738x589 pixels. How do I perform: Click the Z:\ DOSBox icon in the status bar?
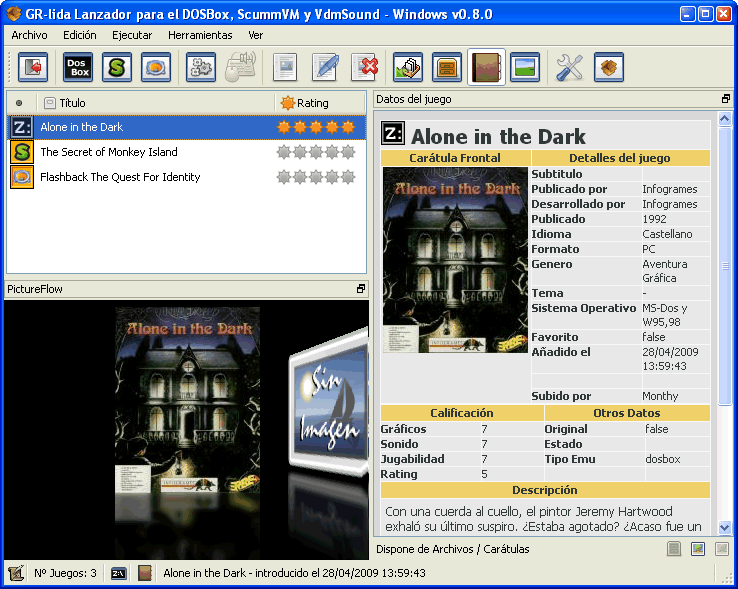tap(118, 573)
